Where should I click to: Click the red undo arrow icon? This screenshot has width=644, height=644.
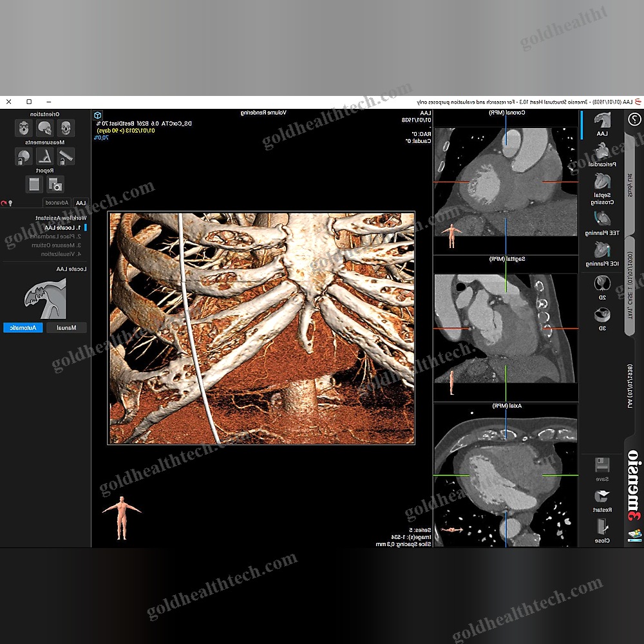tap(4, 203)
